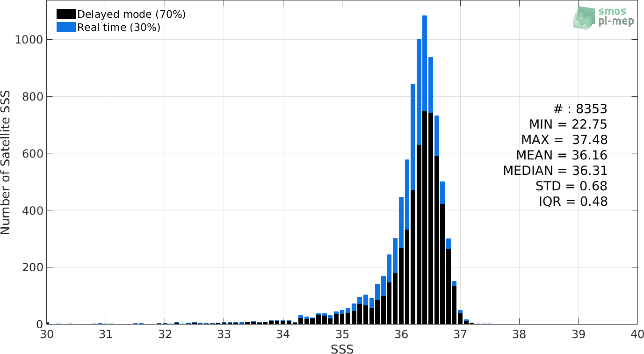Click x-axis tick label 32
The width and height of the screenshot is (644, 354).
click(165, 334)
